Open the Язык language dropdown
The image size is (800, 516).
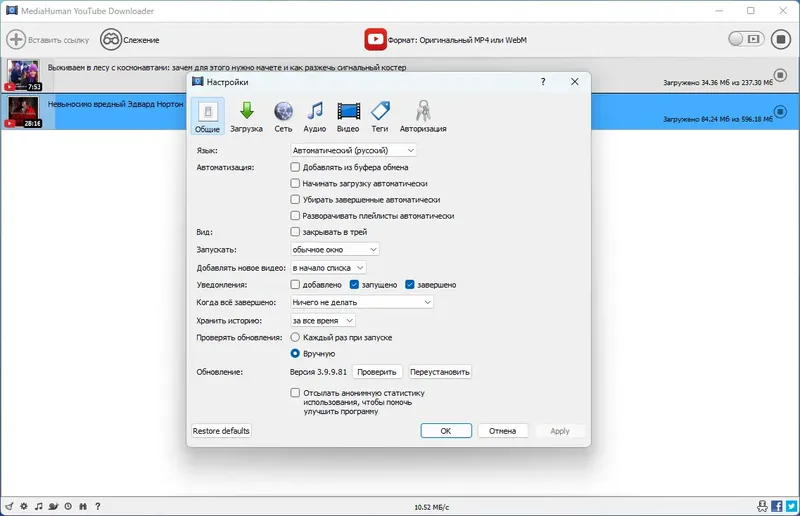(353, 150)
